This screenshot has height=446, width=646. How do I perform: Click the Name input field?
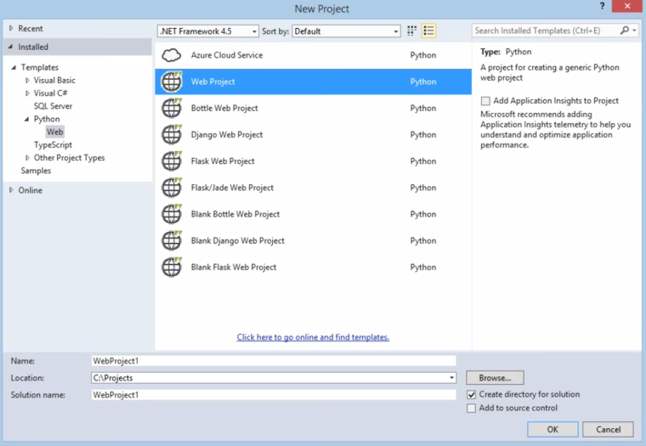[x=273, y=361]
